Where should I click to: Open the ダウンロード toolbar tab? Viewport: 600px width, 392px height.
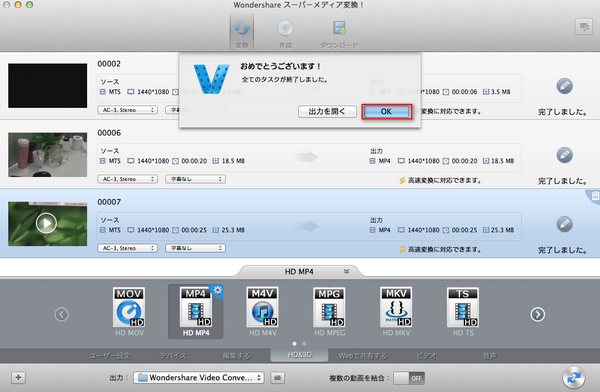pos(339,33)
